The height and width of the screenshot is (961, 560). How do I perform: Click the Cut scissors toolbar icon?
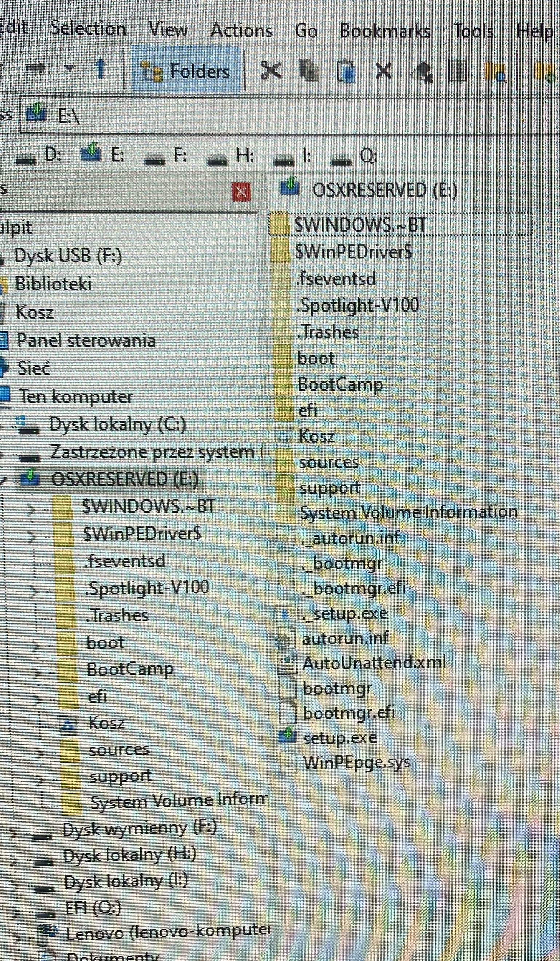[271, 71]
